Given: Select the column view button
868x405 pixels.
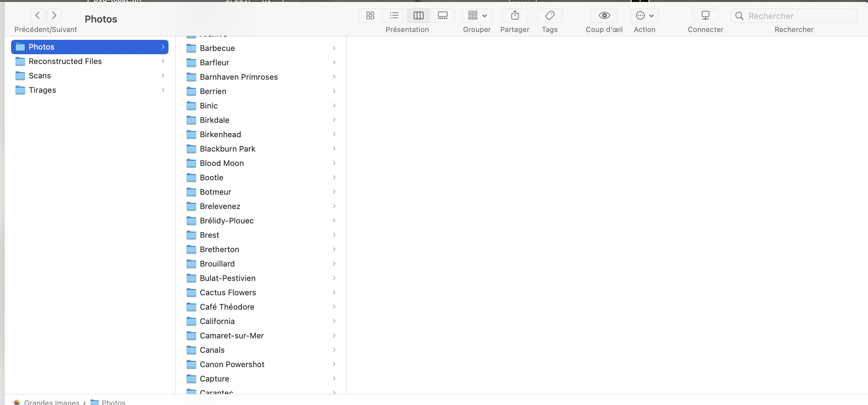Looking at the screenshot, I should click(418, 15).
